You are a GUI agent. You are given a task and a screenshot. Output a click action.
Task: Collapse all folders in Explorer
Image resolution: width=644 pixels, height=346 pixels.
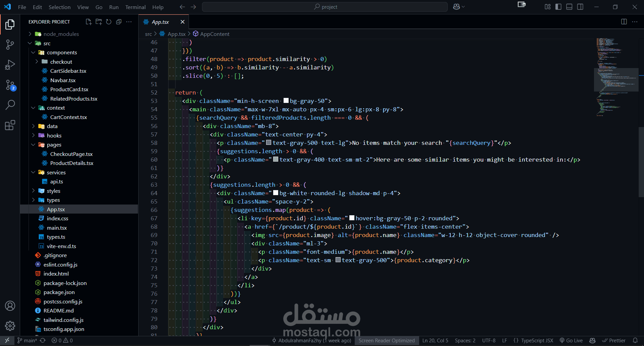coord(119,22)
